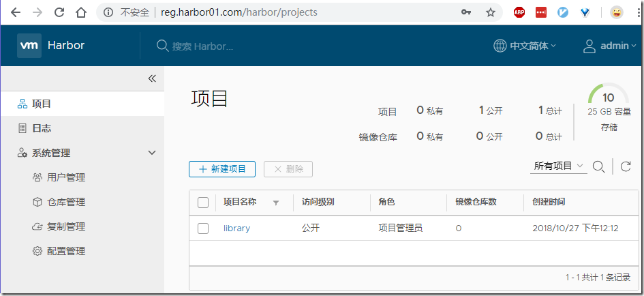
Task: Bookmark this page with star icon
Action: pos(490,12)
